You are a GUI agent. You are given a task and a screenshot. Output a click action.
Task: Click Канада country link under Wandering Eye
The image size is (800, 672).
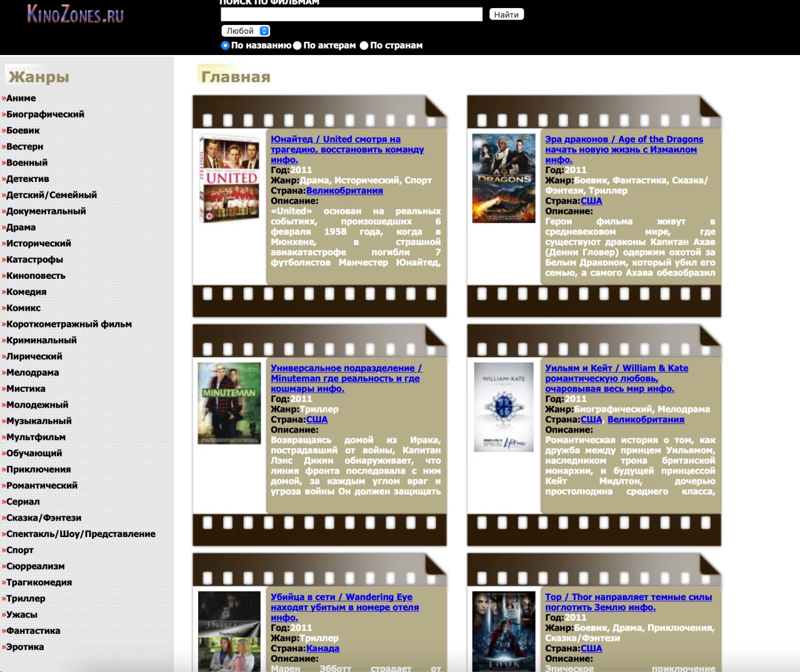[x=322, y=648]
